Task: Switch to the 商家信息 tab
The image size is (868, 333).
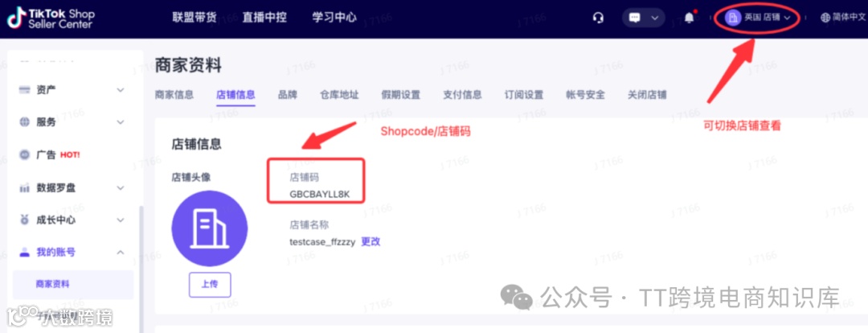Action: point(174,95)
